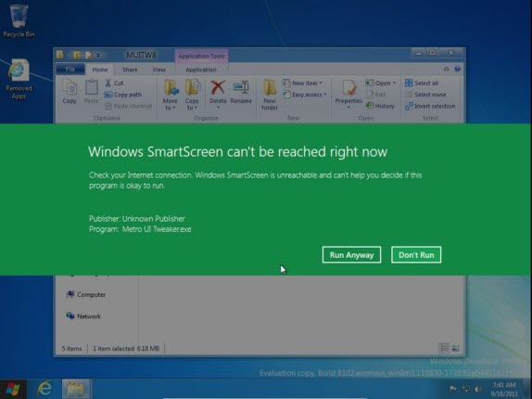Click Paste shortcut in ribbon
Viewport: 532px width, 399px height.
[128, 107]
